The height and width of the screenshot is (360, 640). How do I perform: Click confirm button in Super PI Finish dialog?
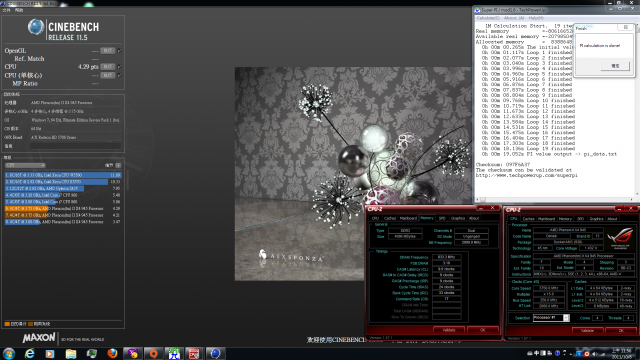[x=615, y=66]
